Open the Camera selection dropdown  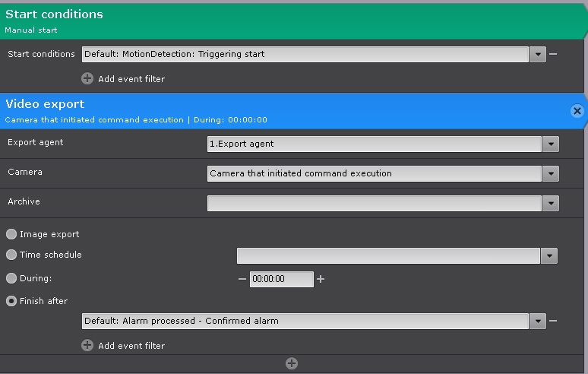pyautogui.click(x=551, y=173)
